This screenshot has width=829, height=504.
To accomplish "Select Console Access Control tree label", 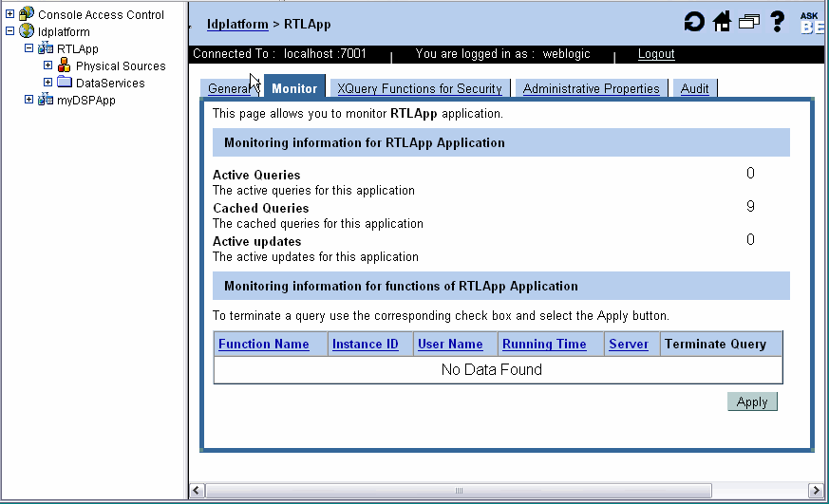I will 101,15.
